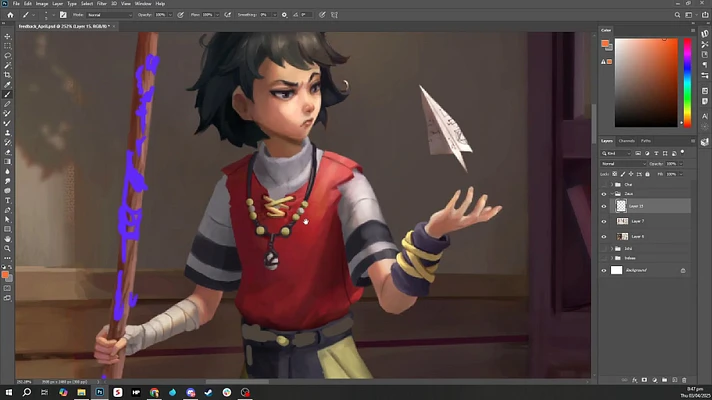Select the Move tool
712x400 pixels.
(7, 36)
